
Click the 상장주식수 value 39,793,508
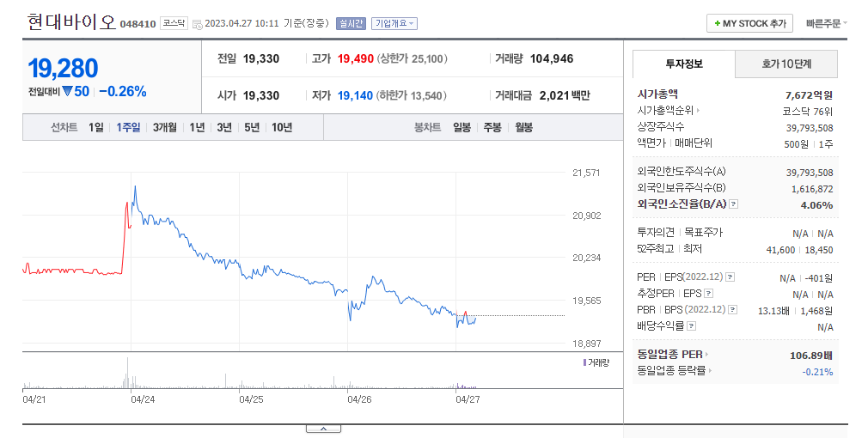click(x=810, y=128)
